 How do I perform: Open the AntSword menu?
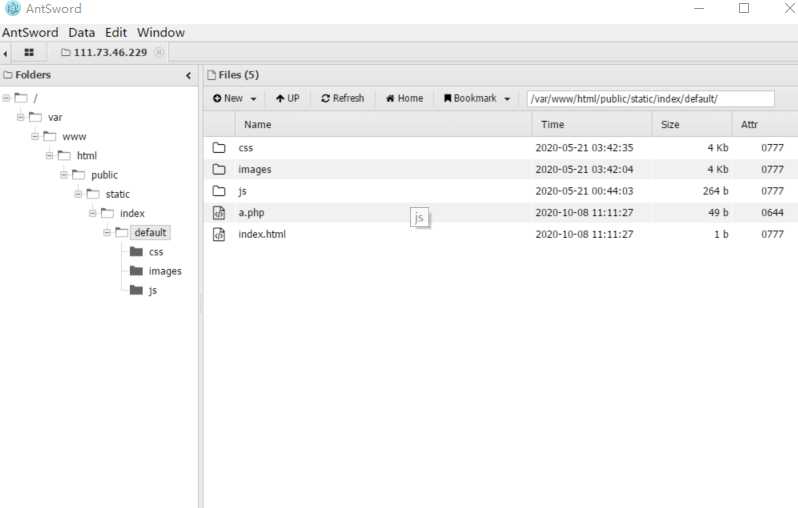click(30, 33)
